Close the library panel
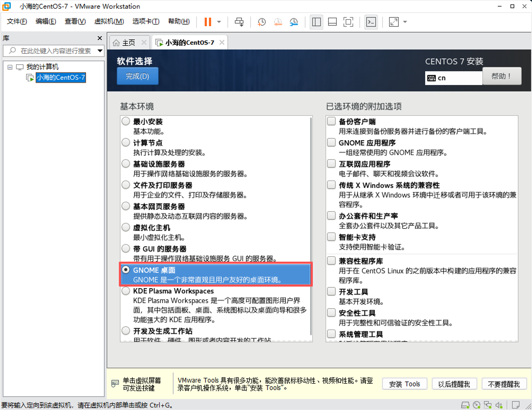Screen dimensions: 532x410 (99, 38)
